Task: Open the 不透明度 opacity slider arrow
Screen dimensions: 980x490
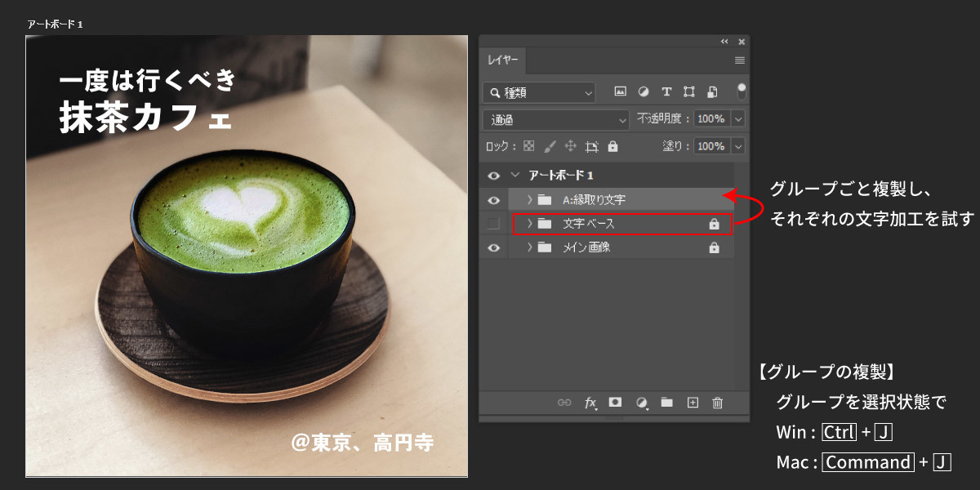Action: (x=739, y=119)
